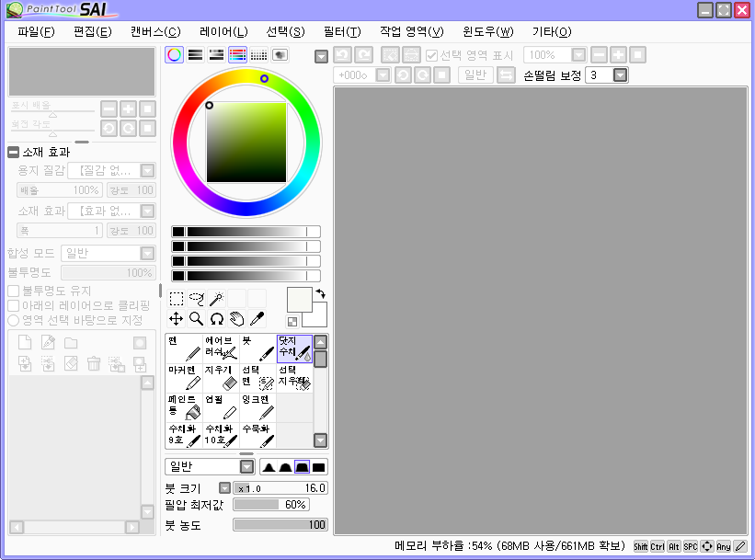Viewport: 755px width, 560px height.
Task: Toggle the 선택 영역 표시 checkbox
Action: [x=432, y=55]
